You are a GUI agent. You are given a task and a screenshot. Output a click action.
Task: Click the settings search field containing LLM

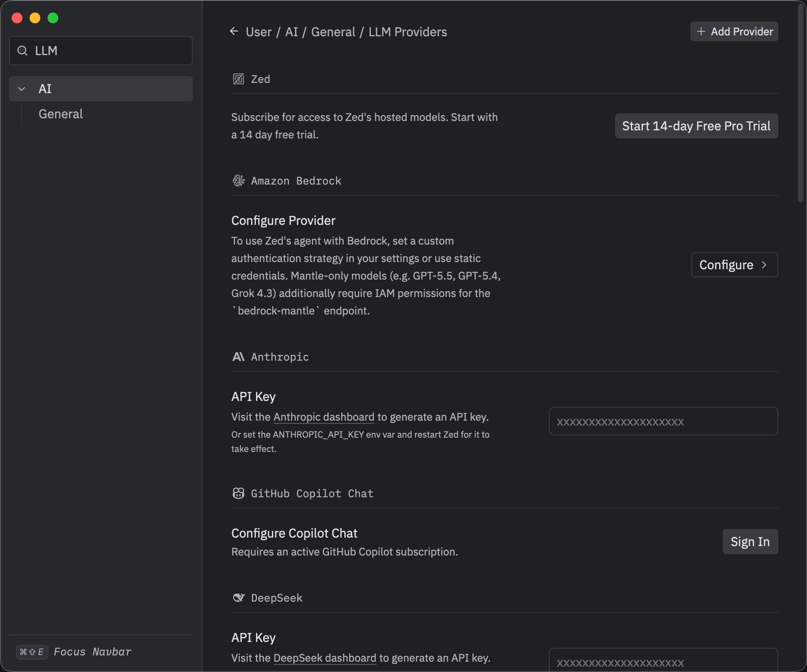coord(101,51)
